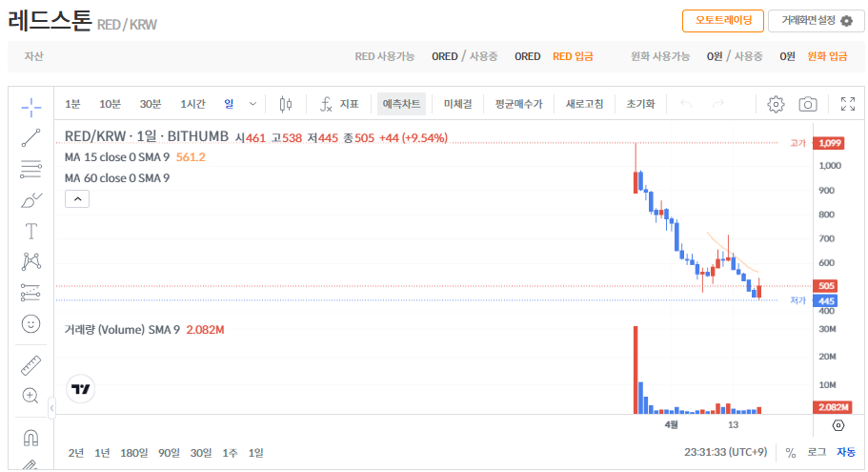The image size is (868, 472).
Task: Set range to 2년
Action: [76, 453]
